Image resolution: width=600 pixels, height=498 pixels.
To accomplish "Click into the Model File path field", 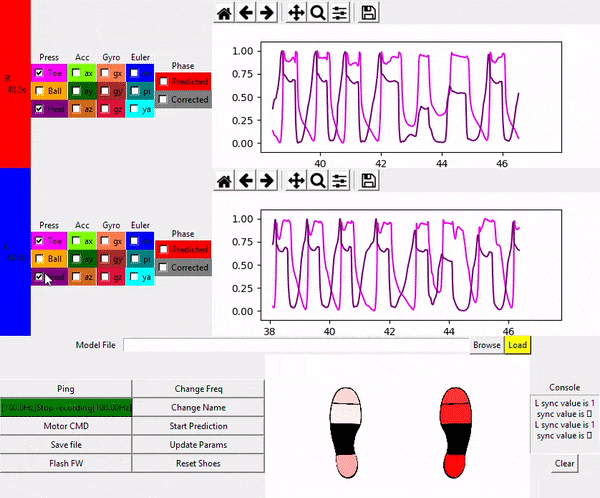I will [296, 345].
